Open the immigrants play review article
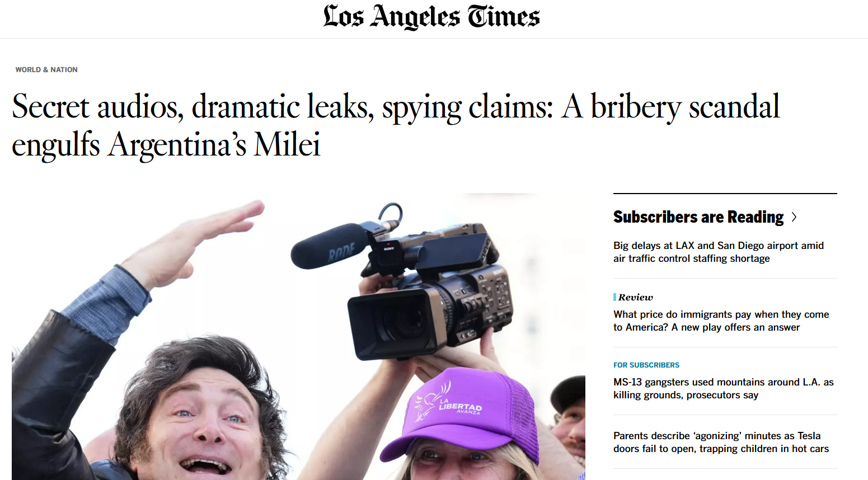This screenshot has height=480, width=868. coord(721,321)
